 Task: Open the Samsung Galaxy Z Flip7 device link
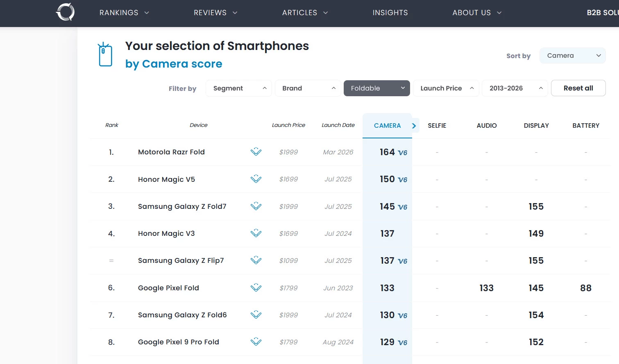[181, 260]
